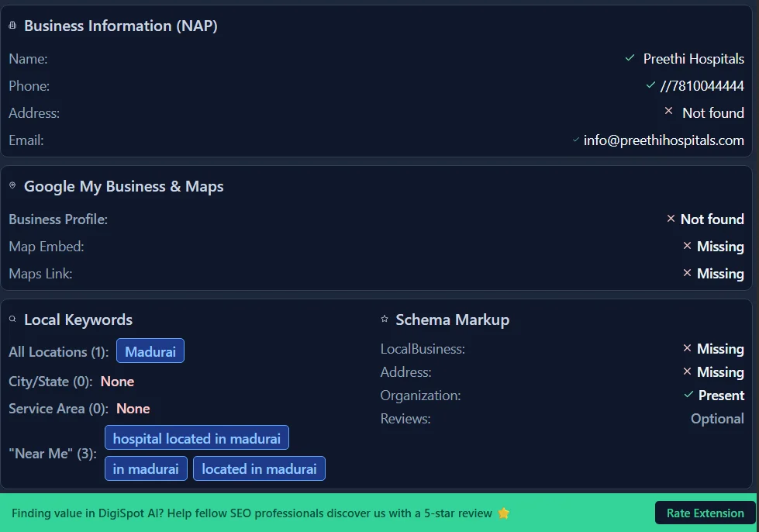Click the X icon in the Maps Link row
The height and width of the screenshot is (532, 759).
coord(687,273)
